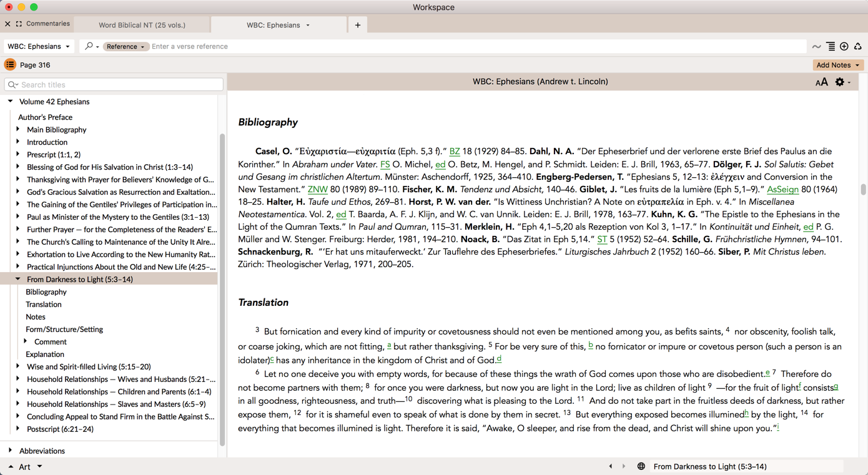Screen dimensions: 868x475
Task: Collapse the From Darkness to Light section
Action: [x=18, y=279]
